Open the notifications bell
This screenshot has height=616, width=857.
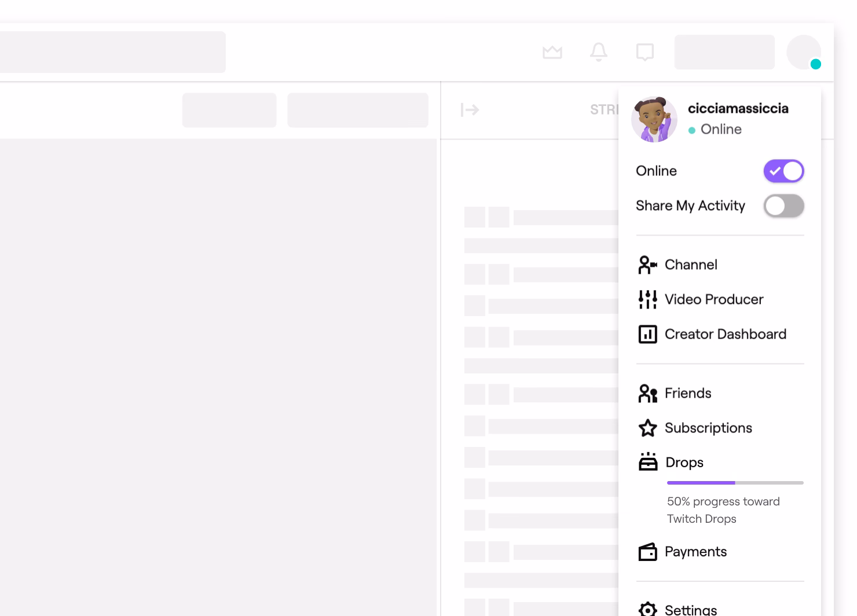pyautogui.click(x=599, y=52)
